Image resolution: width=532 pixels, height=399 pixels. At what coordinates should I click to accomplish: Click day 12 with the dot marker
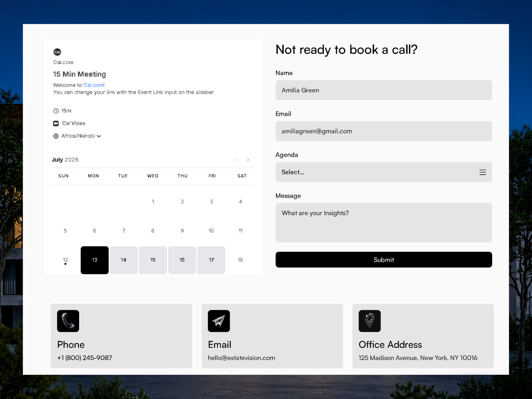pos(66,260)
